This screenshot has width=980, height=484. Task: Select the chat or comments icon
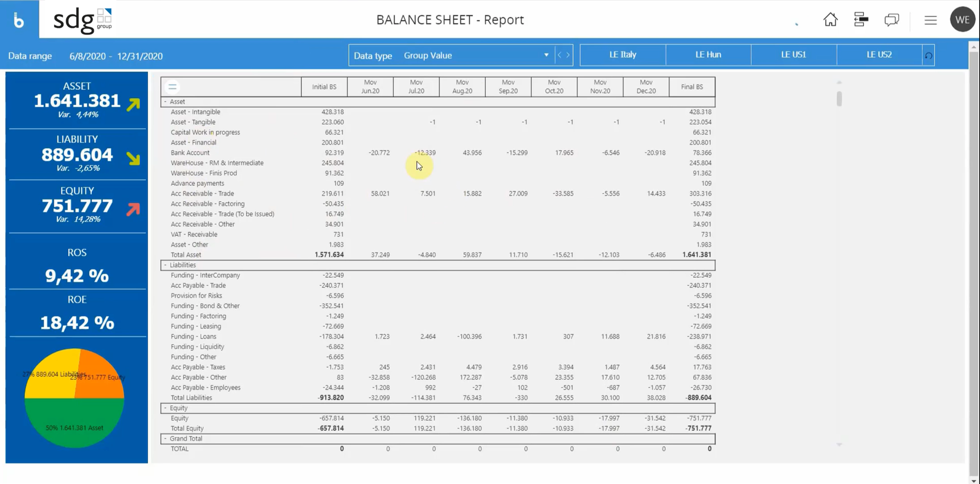coord(891,19)
